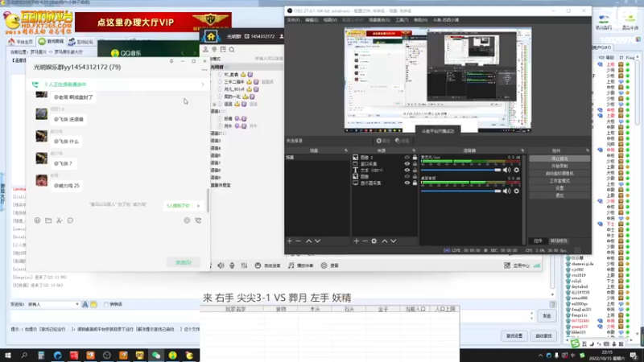644x362 pixels.
Task: Move the selected source down in OBS
Action: [394, 241]
